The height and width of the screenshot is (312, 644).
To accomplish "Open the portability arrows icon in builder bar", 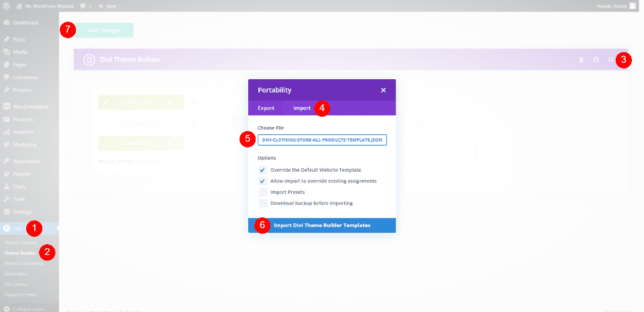I will (x=610, y=60).
